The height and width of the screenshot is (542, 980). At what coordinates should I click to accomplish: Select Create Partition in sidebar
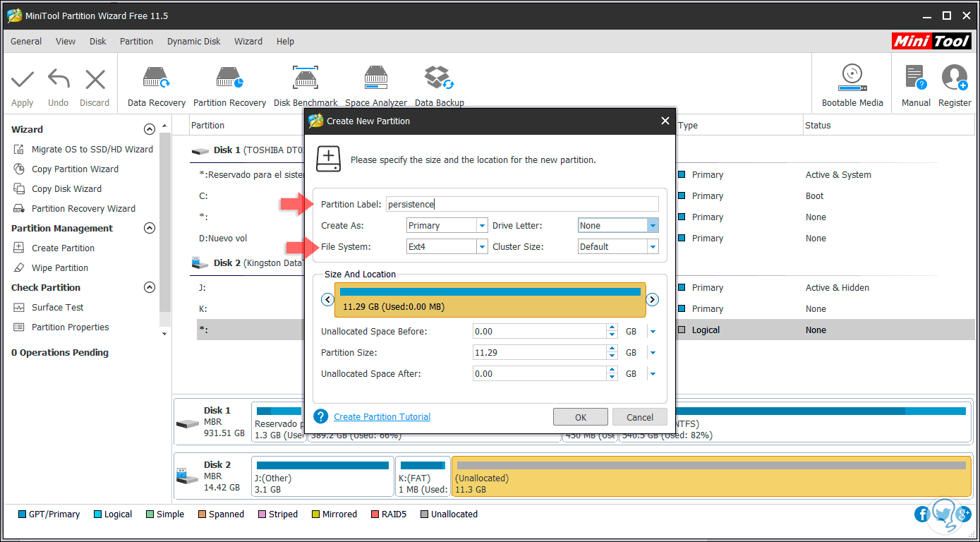point(63,248)
